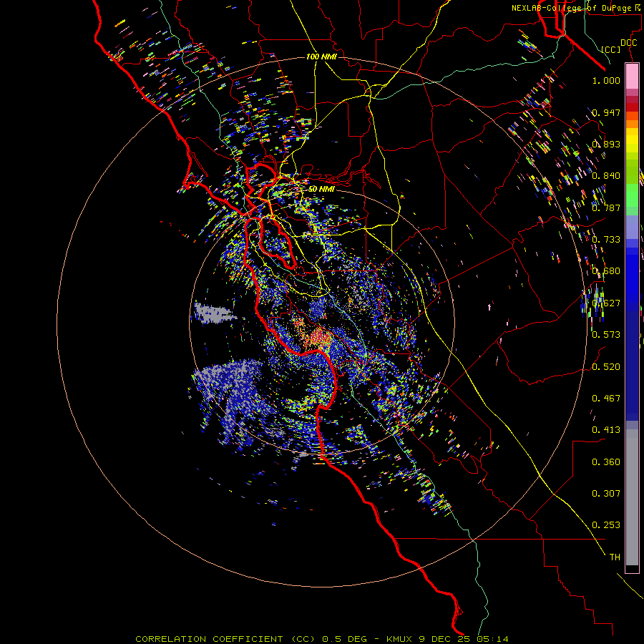The width and height of the screenshot is (644, 644).
Task: Pick the pink swatch atop the color bar
Action: [632, 76]
